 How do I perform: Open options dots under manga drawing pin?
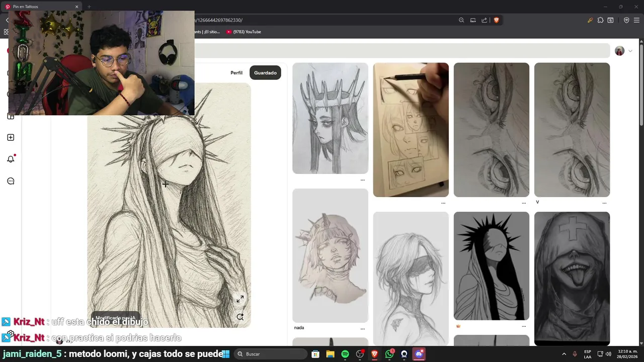click(x=443, y=203)
